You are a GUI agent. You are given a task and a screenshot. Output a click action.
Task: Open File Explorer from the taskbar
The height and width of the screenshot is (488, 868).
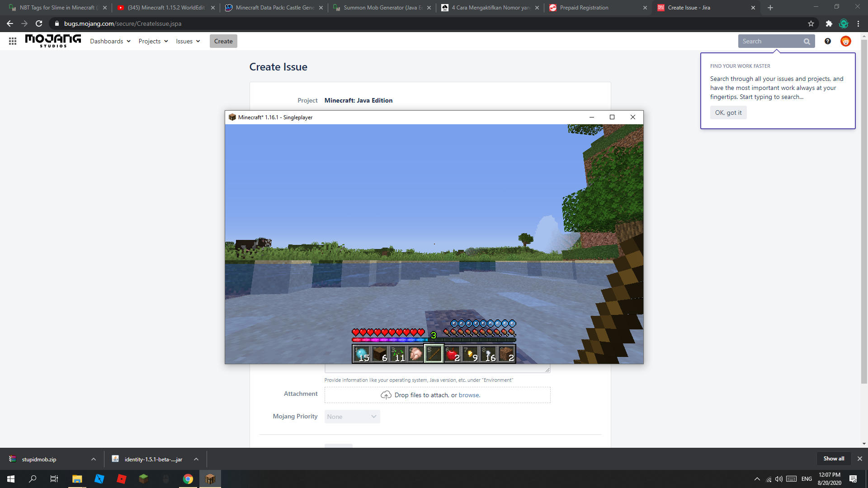(77, 479)
